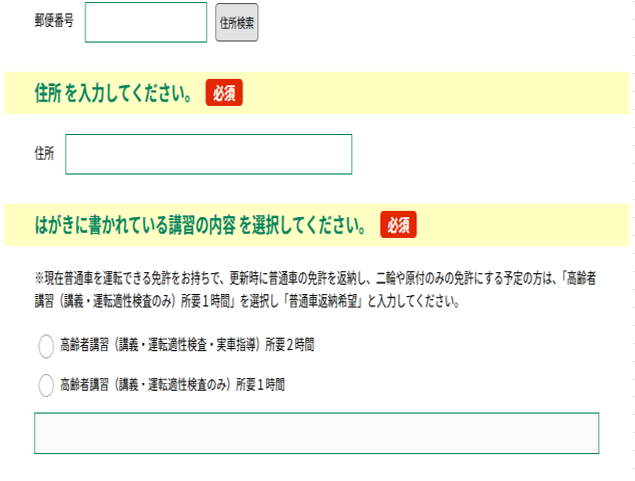Viewport: 635px width, 481px height.
Task: Click the red 必須 badge beside the address heading
Action: coord(224,94)
